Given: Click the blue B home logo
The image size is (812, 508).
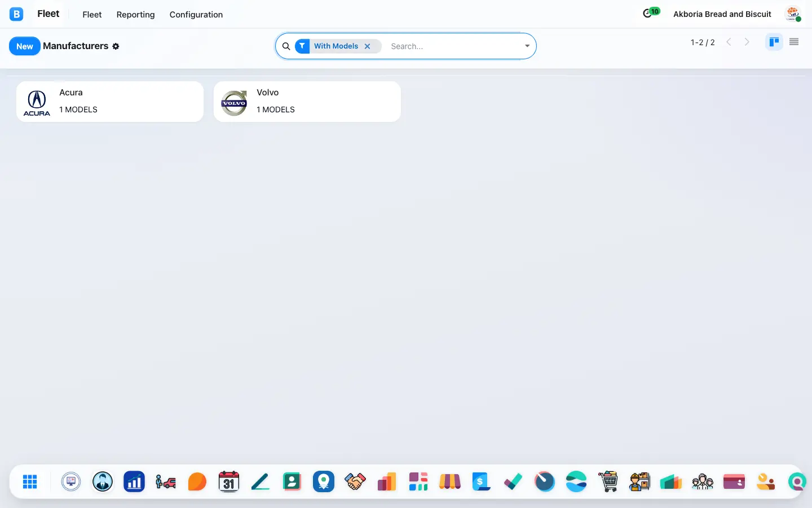Looking at the screenshot, I should pos(16,14).
